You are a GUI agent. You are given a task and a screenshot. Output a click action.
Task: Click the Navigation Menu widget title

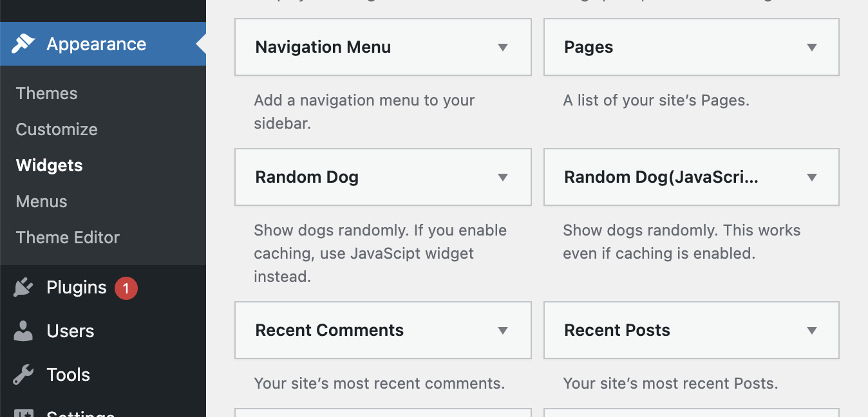[323, 47]
